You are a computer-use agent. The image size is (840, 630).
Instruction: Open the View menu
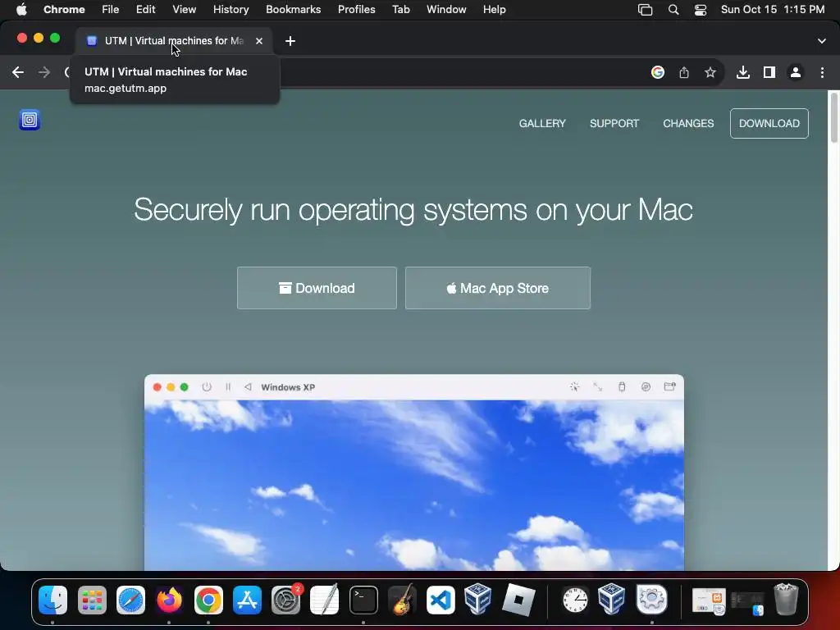(185, 10)
